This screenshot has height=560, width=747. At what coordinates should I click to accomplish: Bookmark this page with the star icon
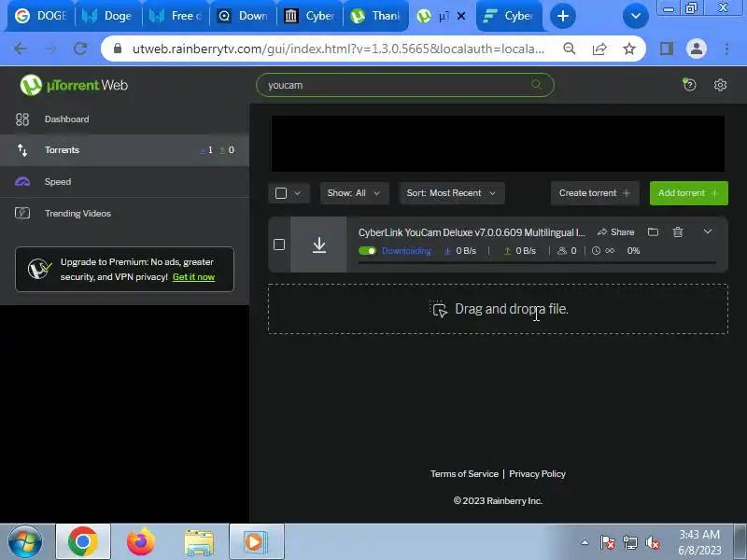[629, 49]
